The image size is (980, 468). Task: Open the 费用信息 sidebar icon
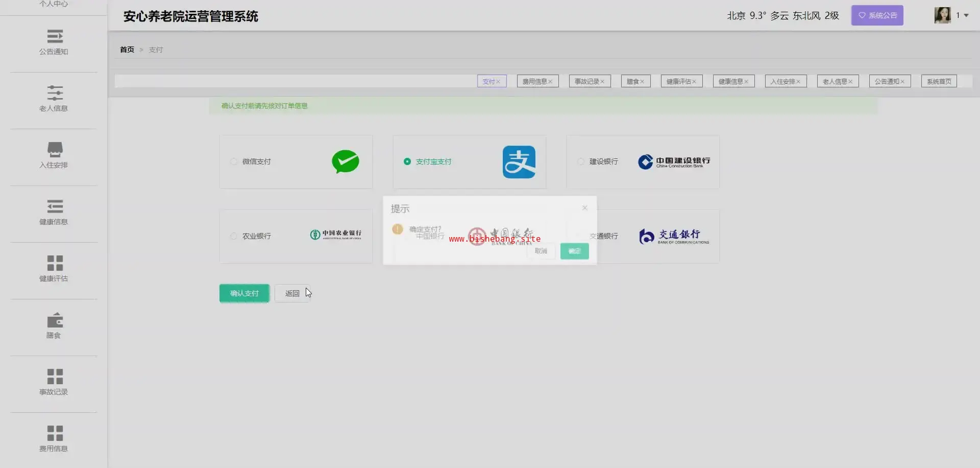pyautogui.click(x=55, y=433)
